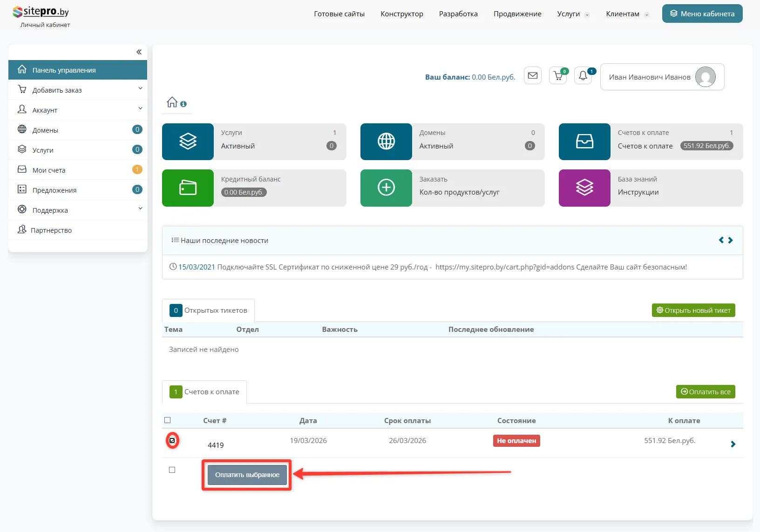Screen dimensions: 760x532
Task: Click the blue globe Domains tile icon
Action: click(386, 141)
